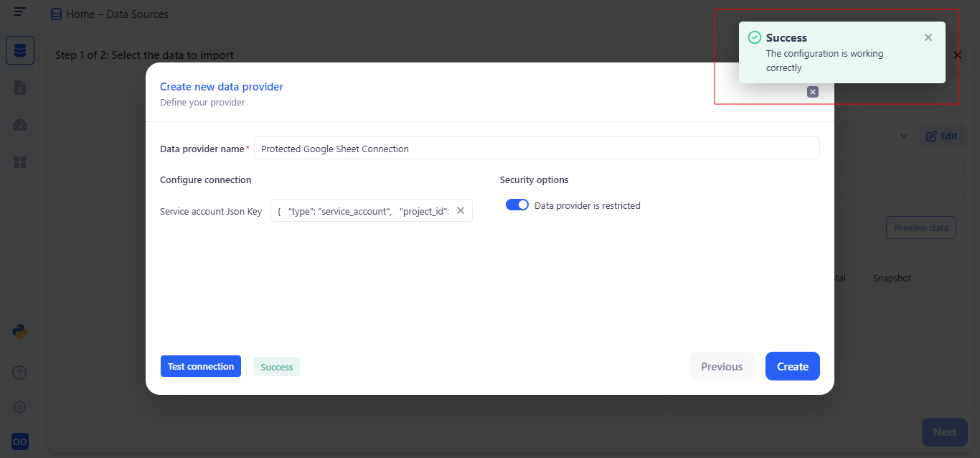Click the grid apps sidebar icon
The height and width of the screenshot is (458, 980).
pos(20,163)
